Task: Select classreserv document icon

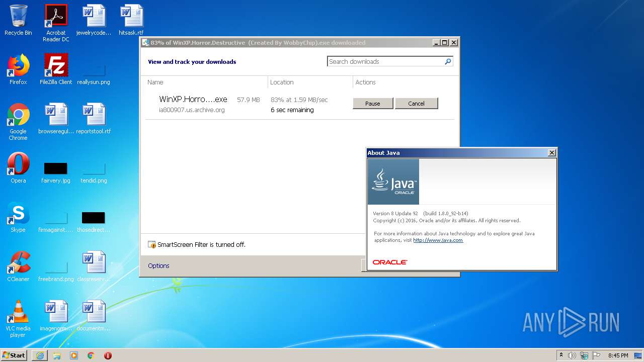Action: pos(94,266)
